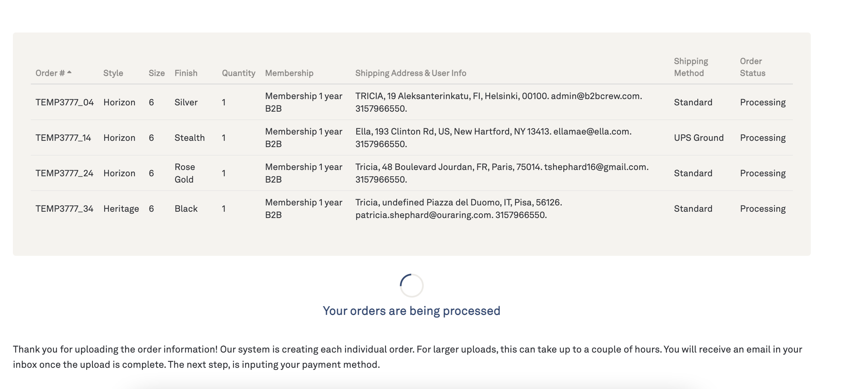This screenshot has width=868, height=389.
Task: Sort by the Order # column header
Action: click(x=50, y=73)
